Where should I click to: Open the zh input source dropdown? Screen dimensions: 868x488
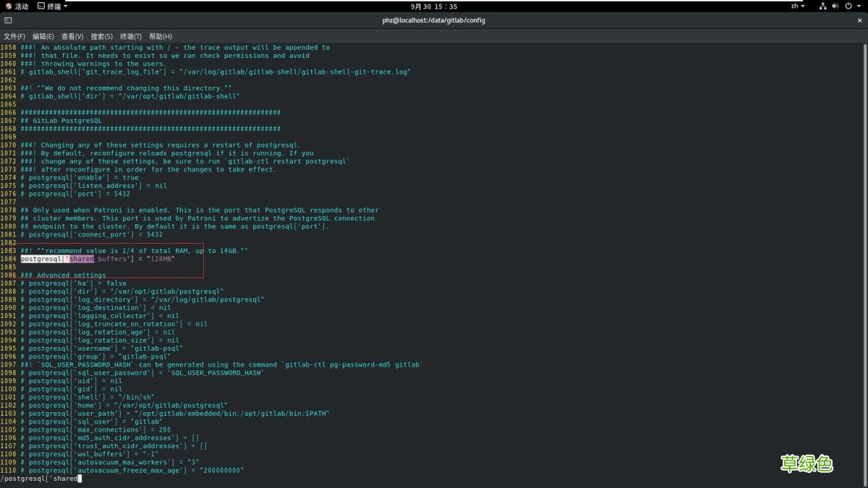click(x=798, y=6)
